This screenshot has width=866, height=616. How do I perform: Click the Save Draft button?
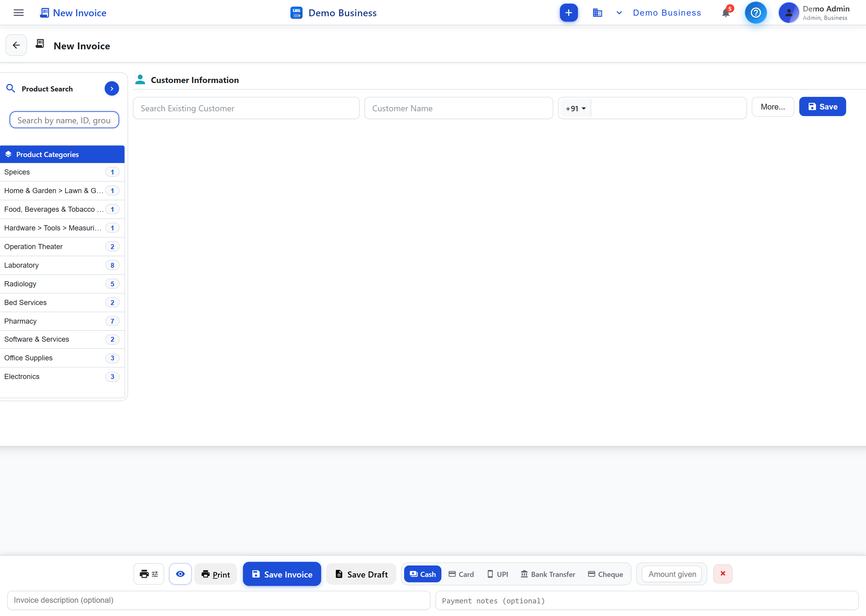coord(361,574)
